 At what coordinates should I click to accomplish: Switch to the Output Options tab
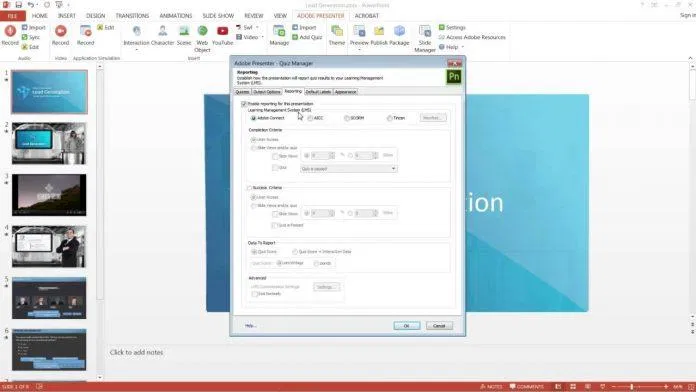267,92
